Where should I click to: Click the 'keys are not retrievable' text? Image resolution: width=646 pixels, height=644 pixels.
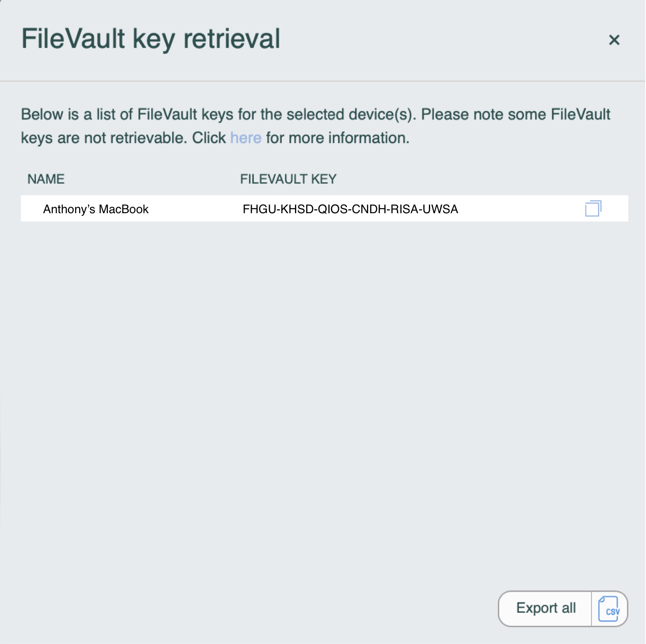[x=104, y=138]
